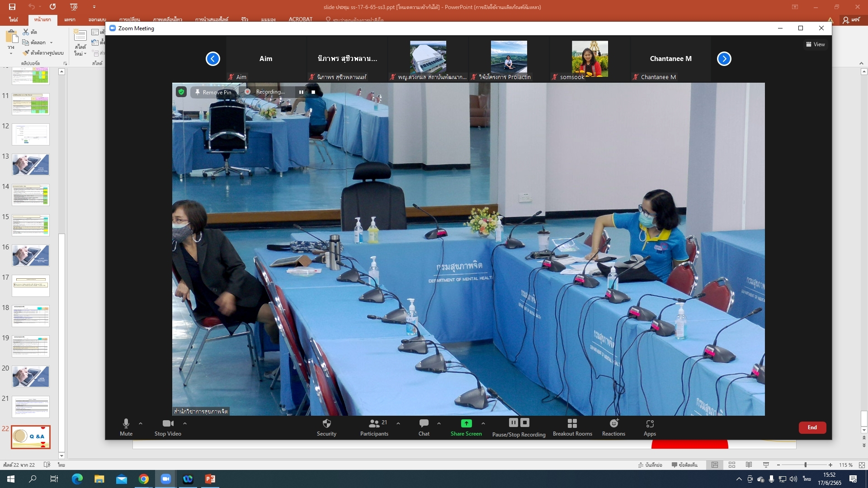Open the Security shield icon
Screen dimensions: 868x488
point(326,424)
